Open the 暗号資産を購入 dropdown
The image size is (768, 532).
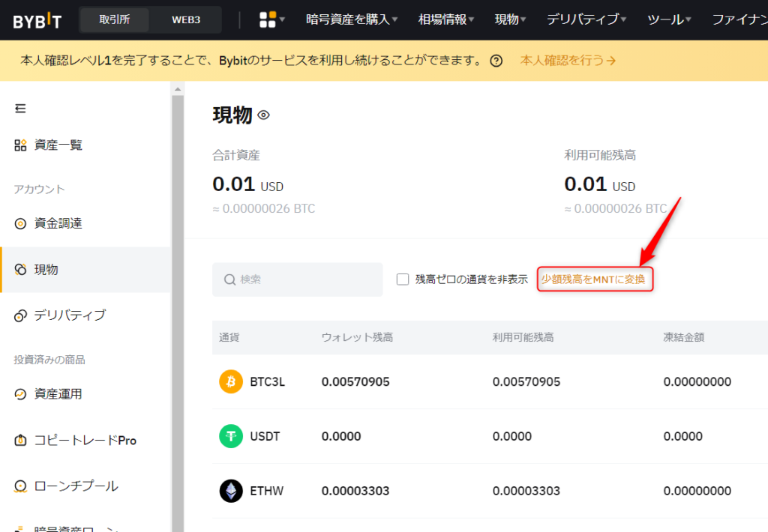click(349, 19)
